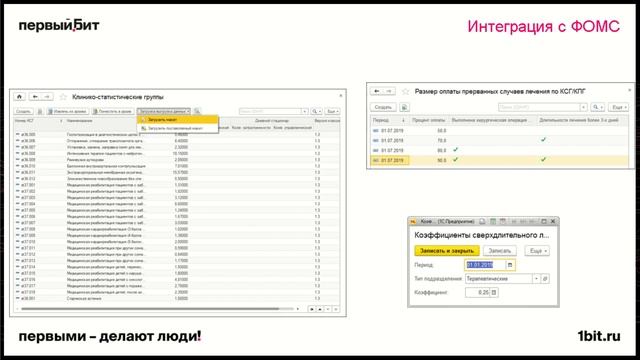This screenshot has height=360, width=640.
Task: Add Клинико-статистические группы to favorites star
Action: (63, 97)
